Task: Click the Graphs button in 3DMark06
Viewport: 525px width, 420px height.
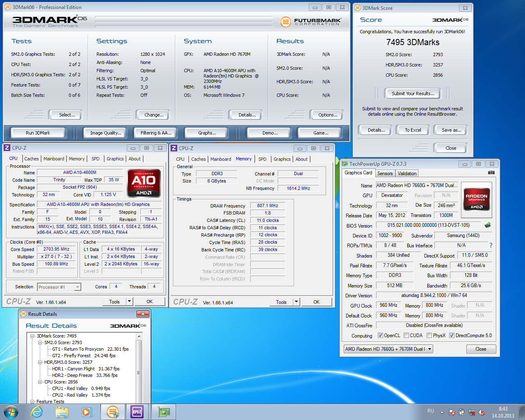Action: (x=207, y=133)
